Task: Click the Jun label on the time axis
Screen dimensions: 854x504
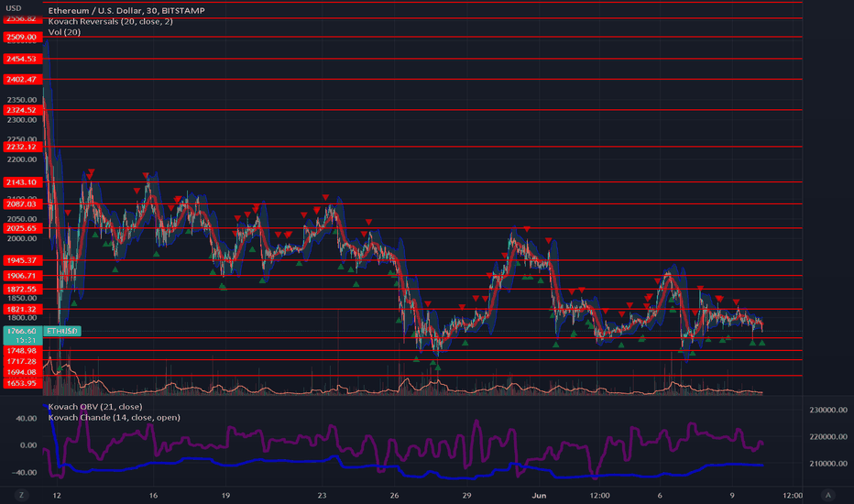Action: (x=539, y=495)
